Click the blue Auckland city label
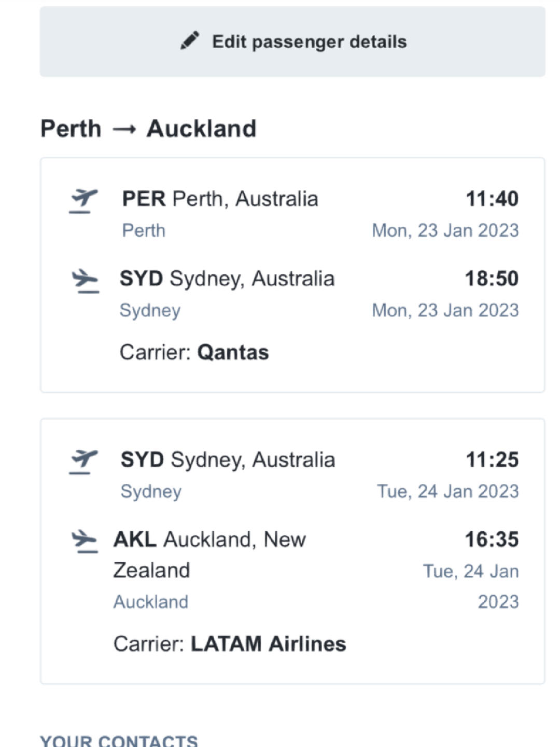This screenshot has width=560, height=747. click(x=151, y=602)
